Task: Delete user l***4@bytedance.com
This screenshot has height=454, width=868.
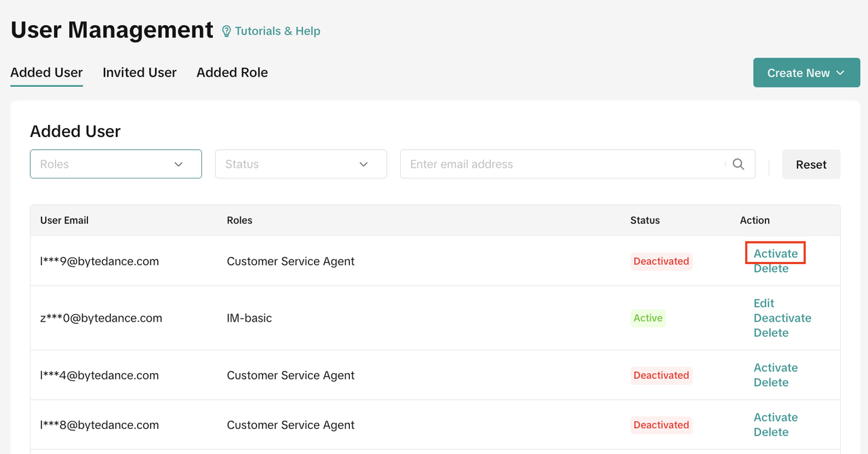Action: (771, 383)
